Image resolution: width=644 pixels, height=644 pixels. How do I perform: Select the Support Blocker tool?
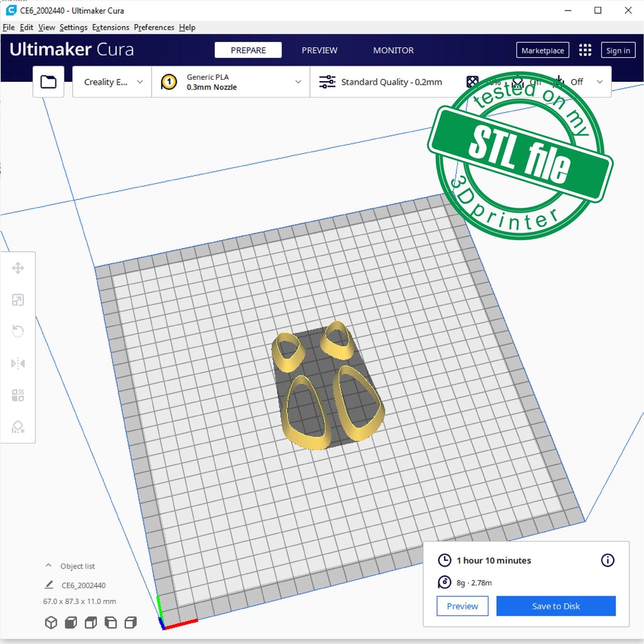tap(18, 427)
